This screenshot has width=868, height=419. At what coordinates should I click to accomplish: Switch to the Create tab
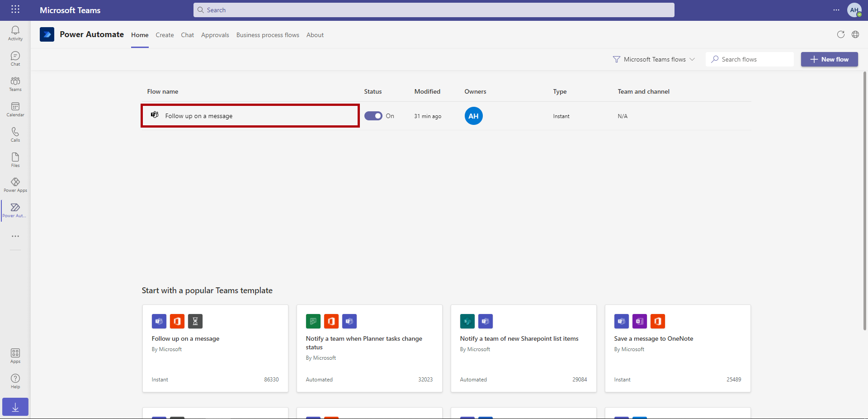(165, 35)
